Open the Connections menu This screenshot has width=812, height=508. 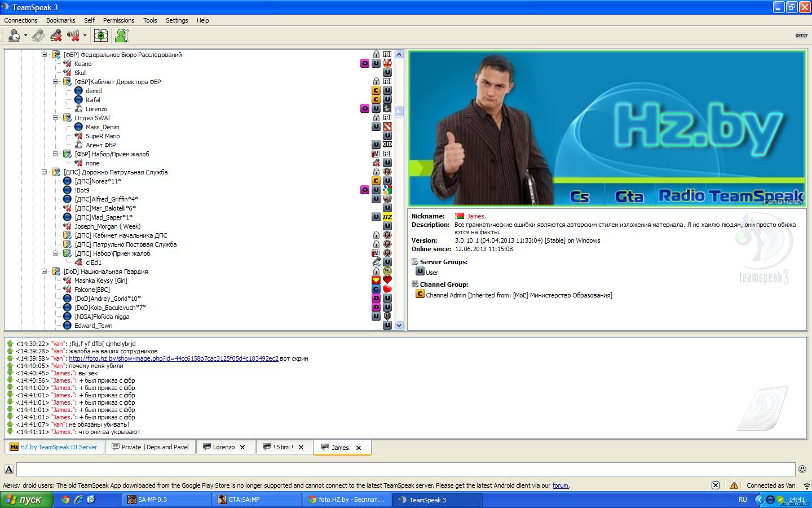click(21, 20)
